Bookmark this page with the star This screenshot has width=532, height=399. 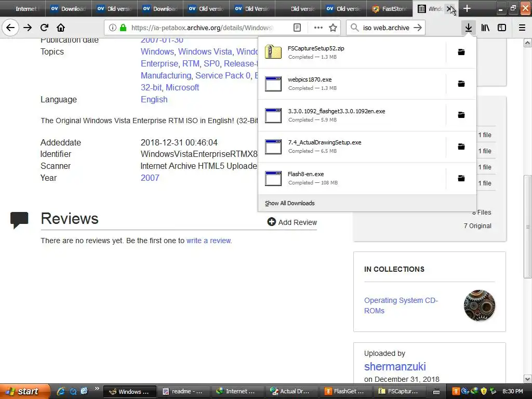point(333,28)
